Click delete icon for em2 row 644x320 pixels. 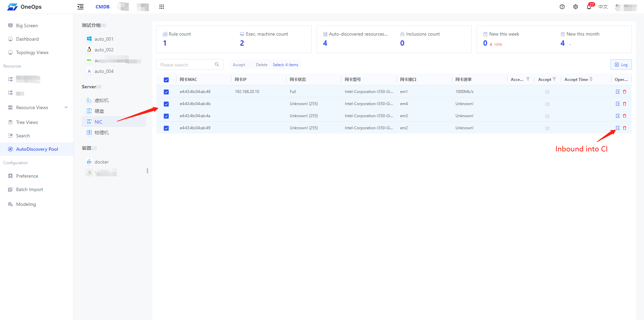point(625,128)
